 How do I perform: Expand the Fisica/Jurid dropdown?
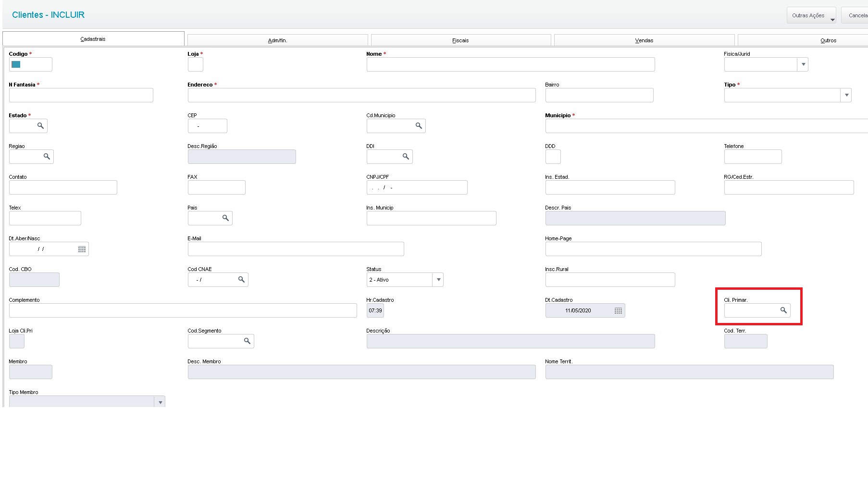pyautogui.click(x=803, y=64)
